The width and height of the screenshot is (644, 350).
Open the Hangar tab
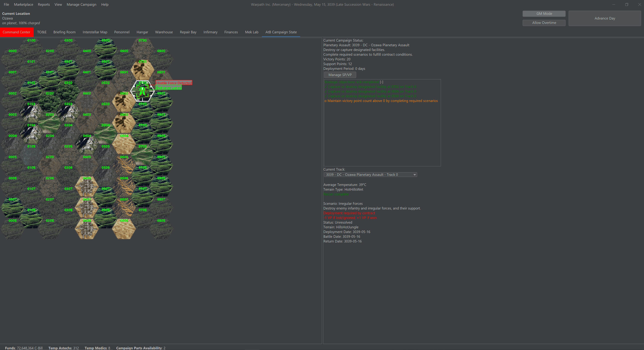click(142, 32)
